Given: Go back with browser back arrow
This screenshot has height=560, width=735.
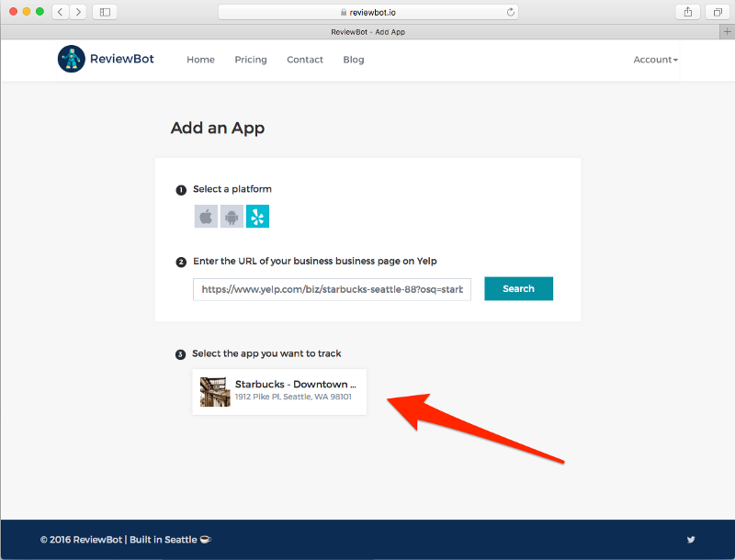Looking at the screenshot, I should (x=61, y=12).
